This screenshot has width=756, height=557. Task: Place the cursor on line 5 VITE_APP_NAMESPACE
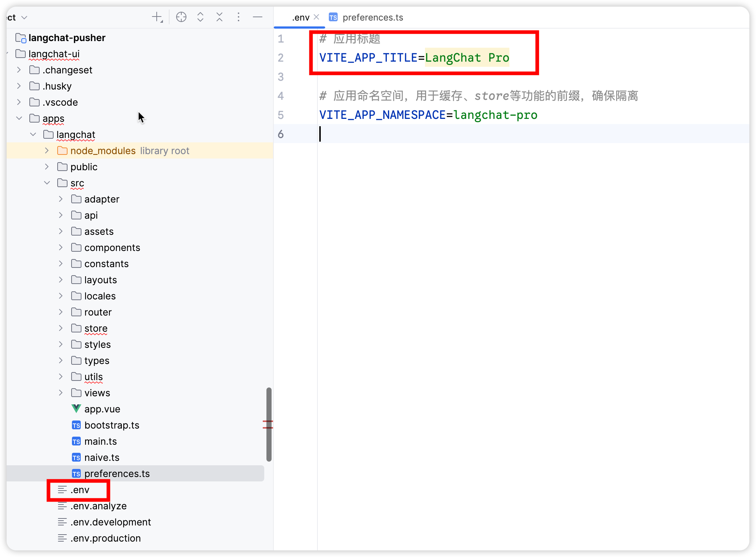[382, 115]
